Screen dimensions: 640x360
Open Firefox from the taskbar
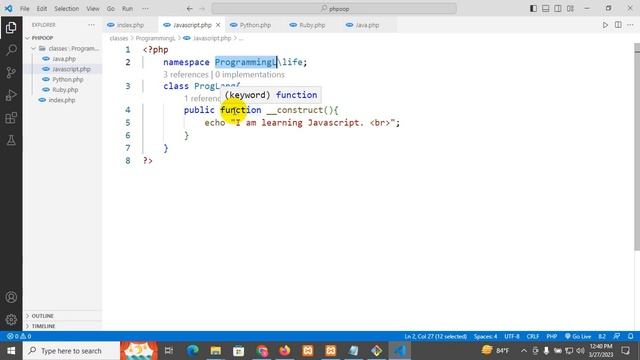coord(284,351)
